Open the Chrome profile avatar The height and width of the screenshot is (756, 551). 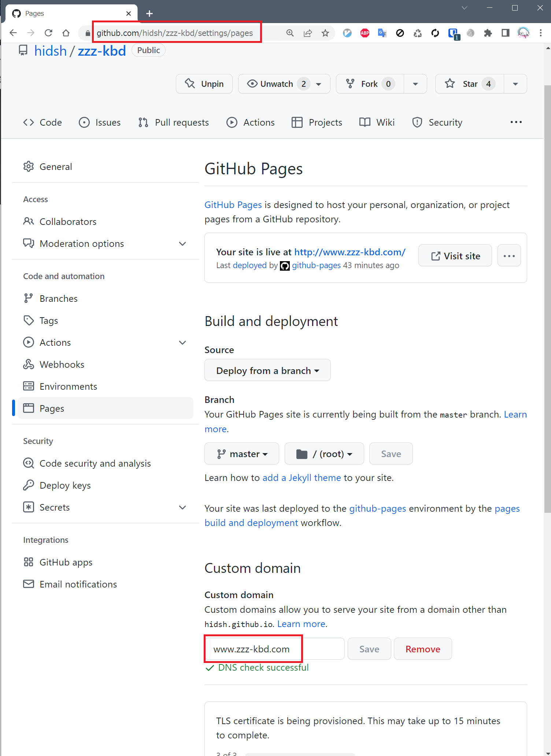pos(523,33)
